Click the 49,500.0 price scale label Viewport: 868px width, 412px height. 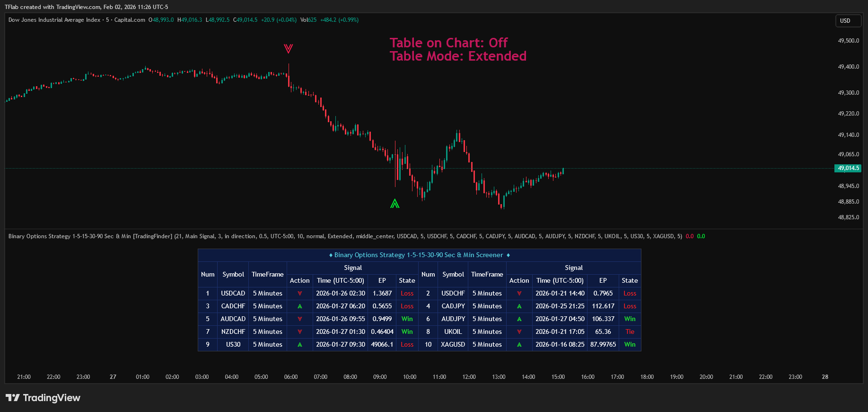pos(849,41)
